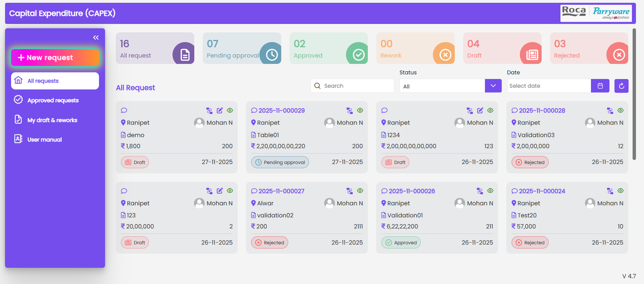This screenshot has width=644, height=284.
Task: Open comment icon beside 2025-11-000027
Action: coord(254,191)
